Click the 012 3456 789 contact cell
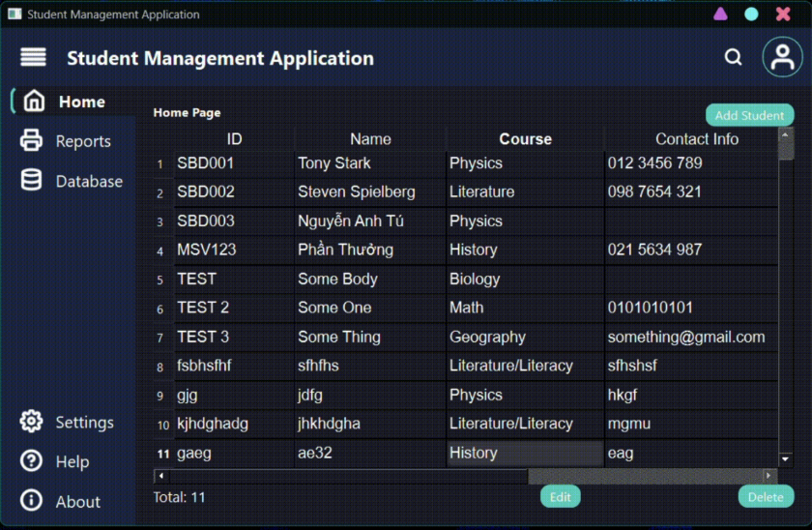 pos(691,163)
